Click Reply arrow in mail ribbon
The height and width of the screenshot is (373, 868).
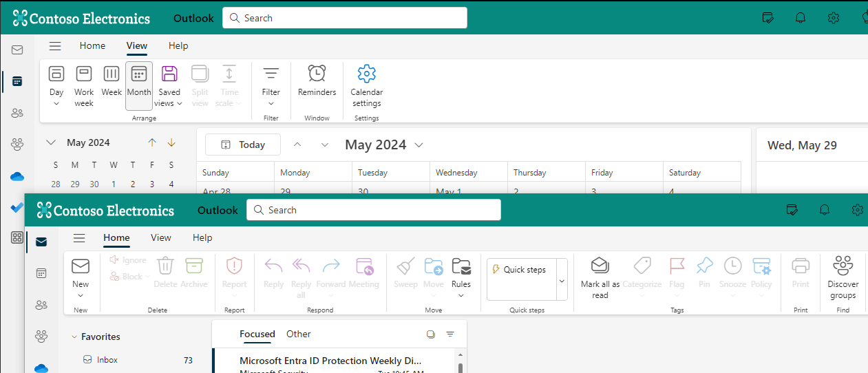[274, 272]
